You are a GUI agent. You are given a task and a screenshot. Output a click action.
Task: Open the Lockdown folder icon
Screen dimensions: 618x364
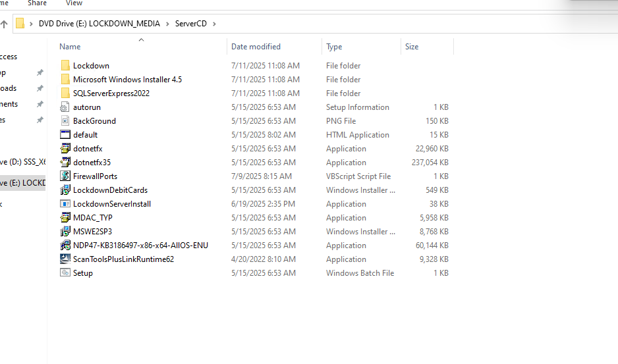point(65,65)
